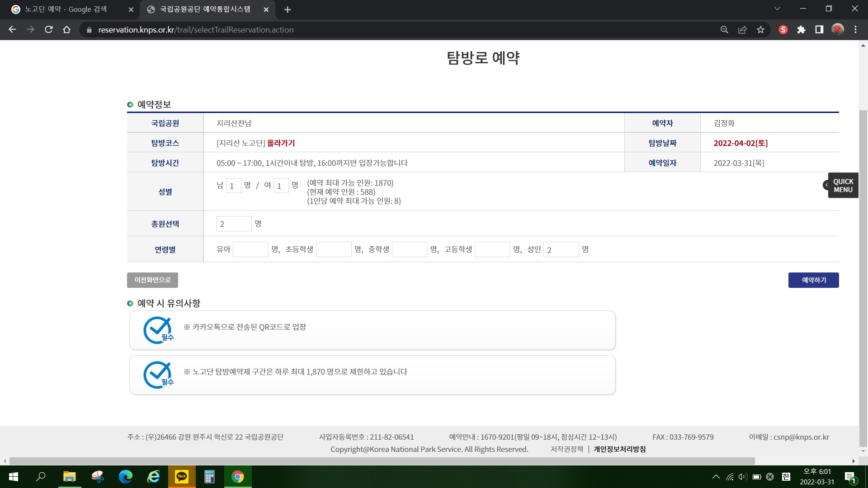The height and width of the screenshot is (488, 868).
Task: Open Chrome side panel icon
Action: [x=819, y=30]
